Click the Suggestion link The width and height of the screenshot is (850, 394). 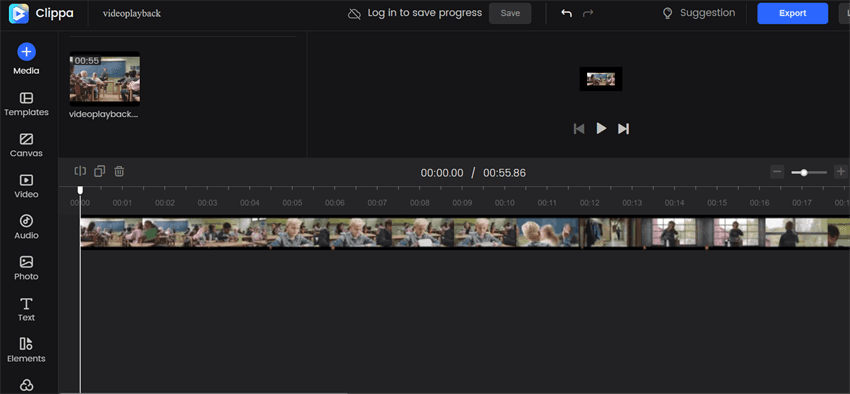[x=707, y=13]
